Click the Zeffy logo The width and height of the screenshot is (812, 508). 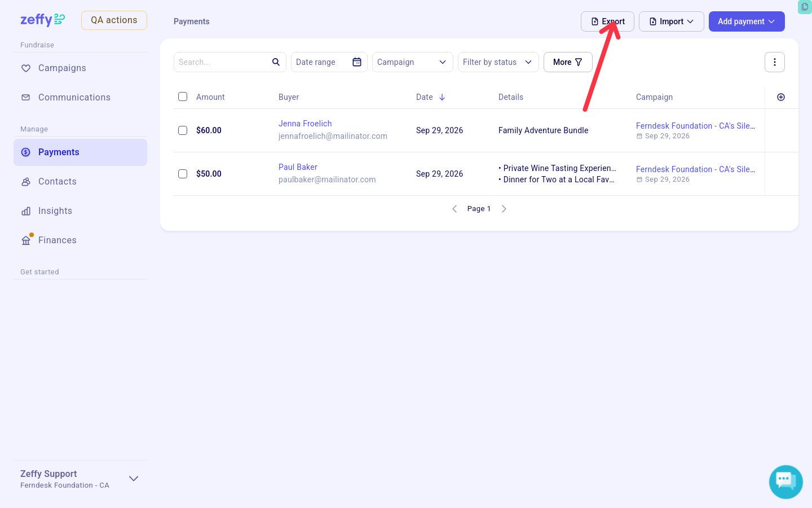click(43, 20)
